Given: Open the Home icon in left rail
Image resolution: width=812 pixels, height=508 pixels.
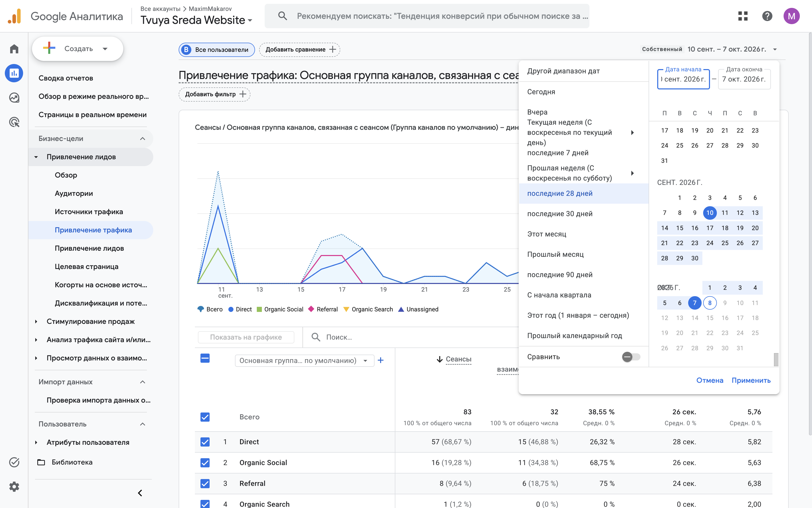Looking at the screenshot, I should (14, 49).
